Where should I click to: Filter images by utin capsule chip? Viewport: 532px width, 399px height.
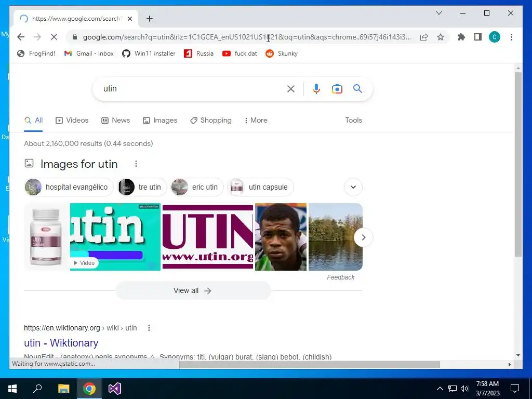coord(261,187)
